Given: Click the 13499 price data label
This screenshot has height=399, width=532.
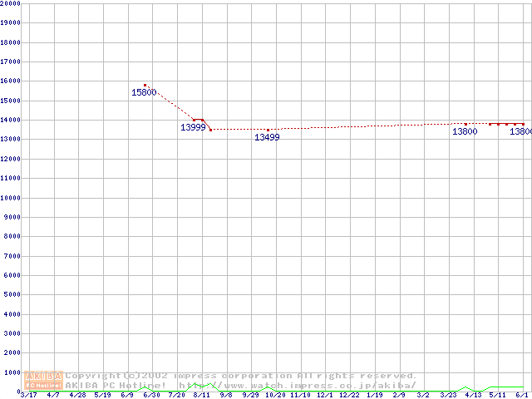Looking at the screenshot, I should click(x=267, y=137).
